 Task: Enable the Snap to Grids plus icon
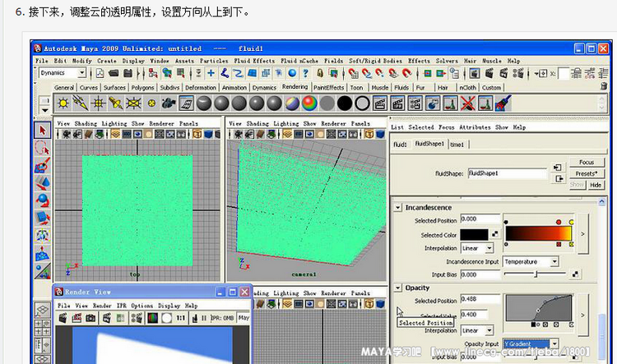(x=211, y=73)
